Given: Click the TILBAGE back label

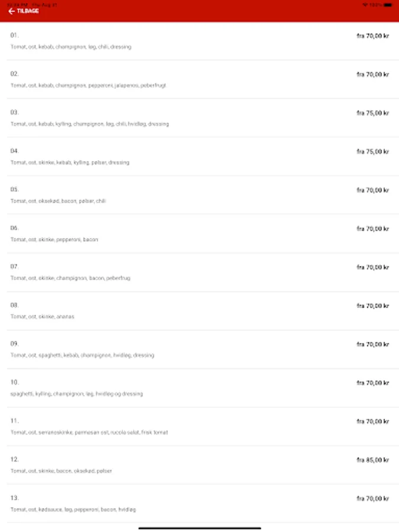Looking at the screenshot, I should (x=28, y=11).
